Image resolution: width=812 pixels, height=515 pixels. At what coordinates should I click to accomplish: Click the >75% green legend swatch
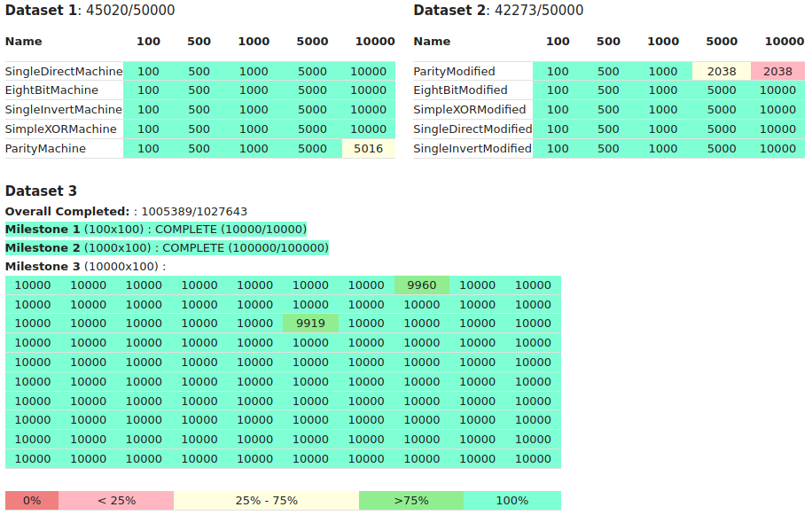[411, 501]
